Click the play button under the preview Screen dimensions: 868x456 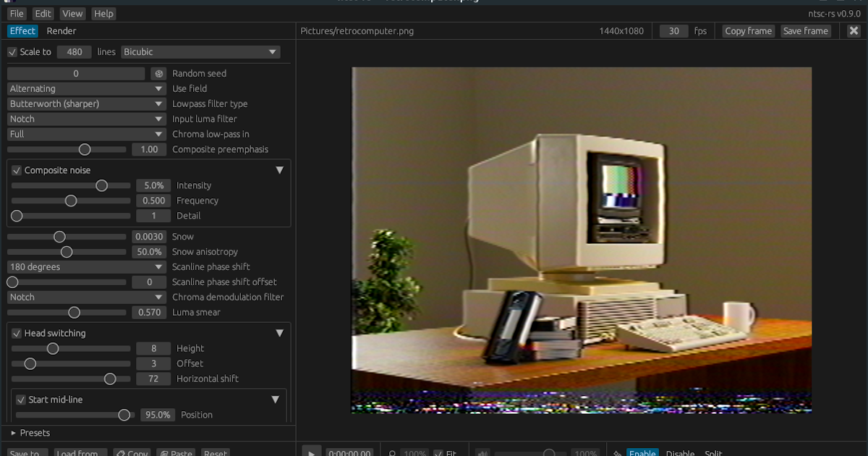pos(311,451)
